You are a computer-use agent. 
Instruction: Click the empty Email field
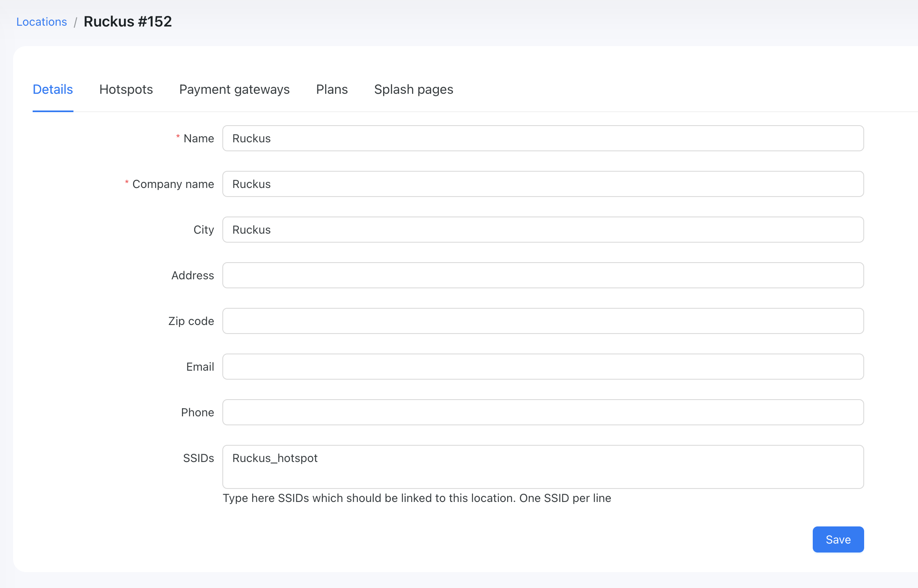coord(543,367)
